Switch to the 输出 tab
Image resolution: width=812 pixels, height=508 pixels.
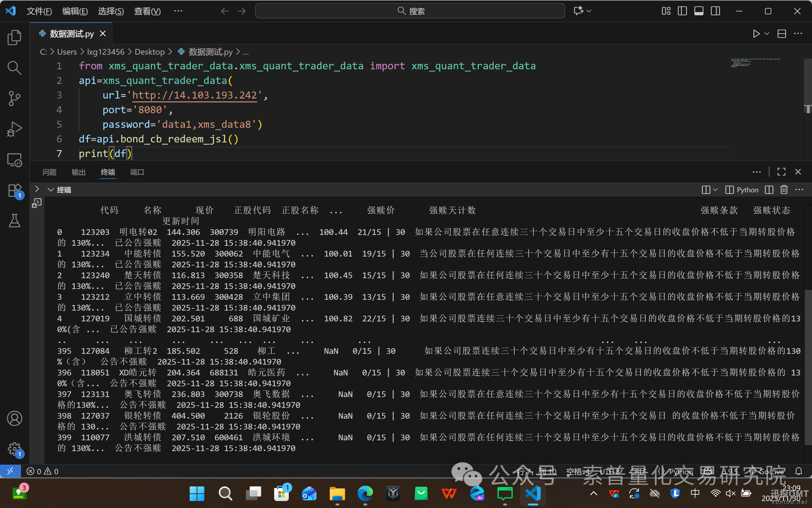[78, 172]
